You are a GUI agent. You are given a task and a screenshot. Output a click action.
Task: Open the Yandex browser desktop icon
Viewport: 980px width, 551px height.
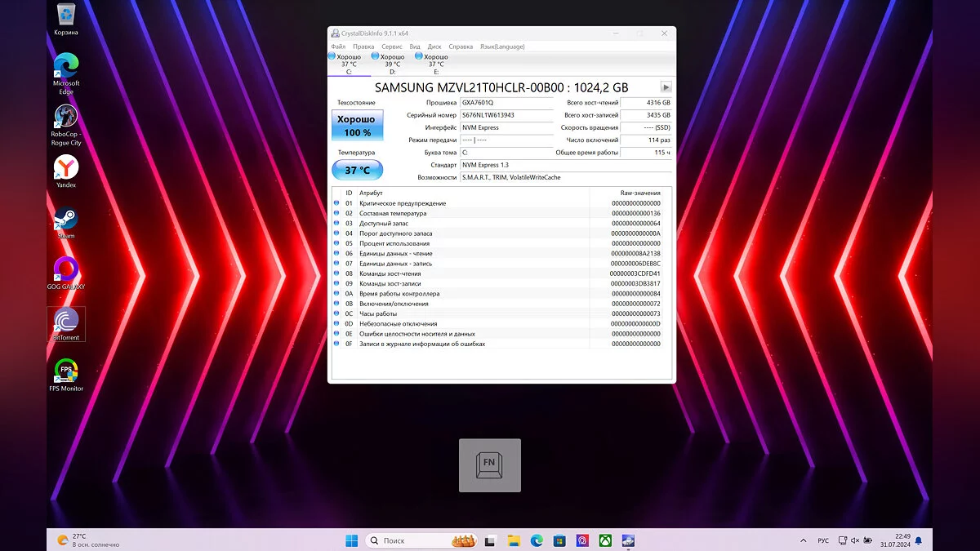[66, 167]
